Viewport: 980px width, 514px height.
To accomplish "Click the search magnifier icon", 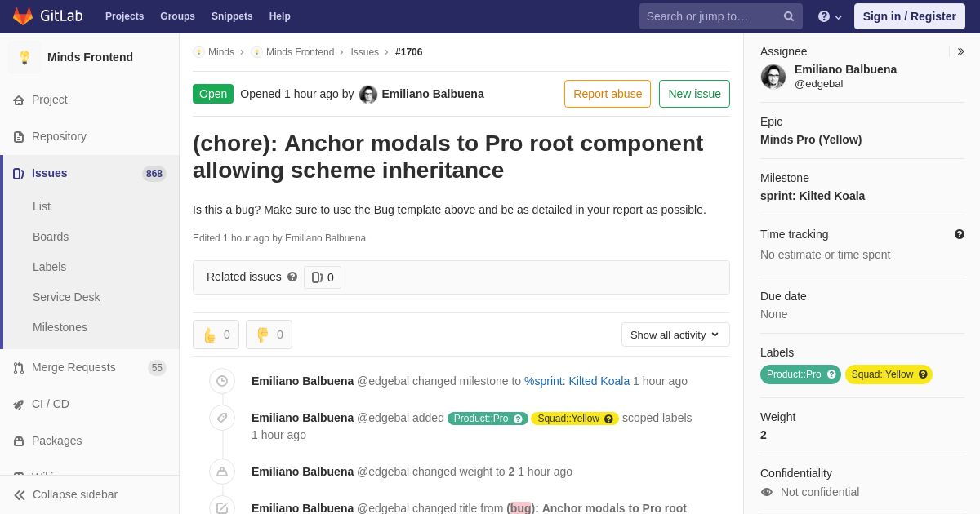I will pyautogui.click(x=789, y=16).
